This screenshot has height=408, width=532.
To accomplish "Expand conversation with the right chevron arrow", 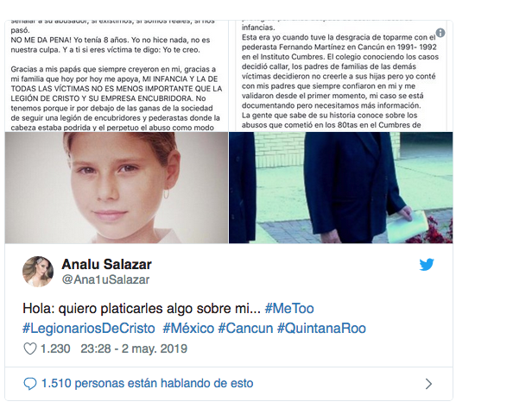I will click(429, 384).
